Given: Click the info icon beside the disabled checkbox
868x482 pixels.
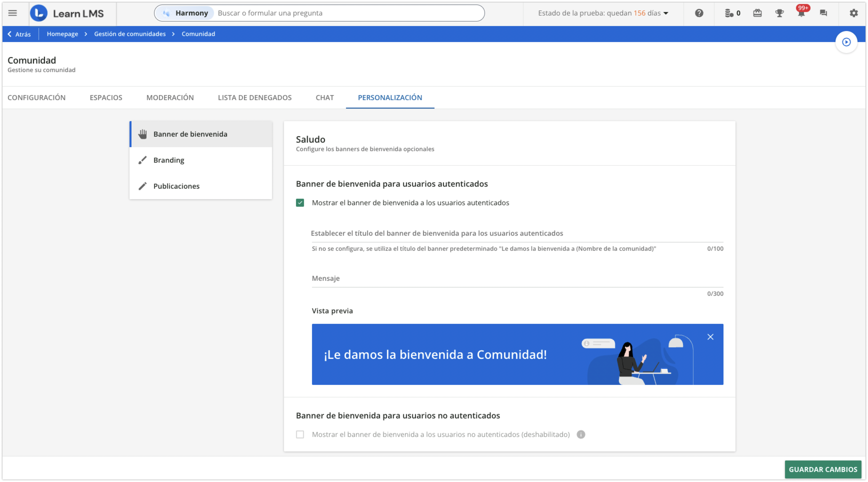Looking at the screenshot, I should (580, 434).
